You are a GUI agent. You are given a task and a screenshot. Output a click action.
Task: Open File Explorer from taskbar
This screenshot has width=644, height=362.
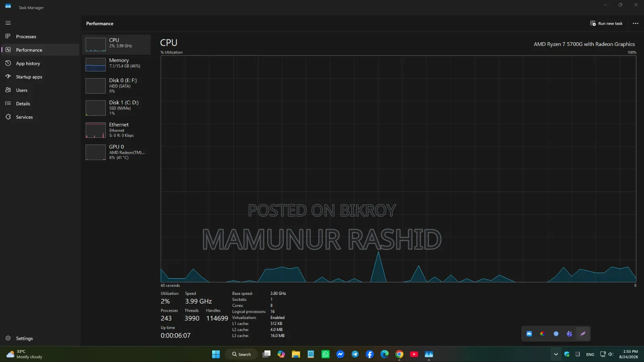pyautogui.click(x=296, y=354)
